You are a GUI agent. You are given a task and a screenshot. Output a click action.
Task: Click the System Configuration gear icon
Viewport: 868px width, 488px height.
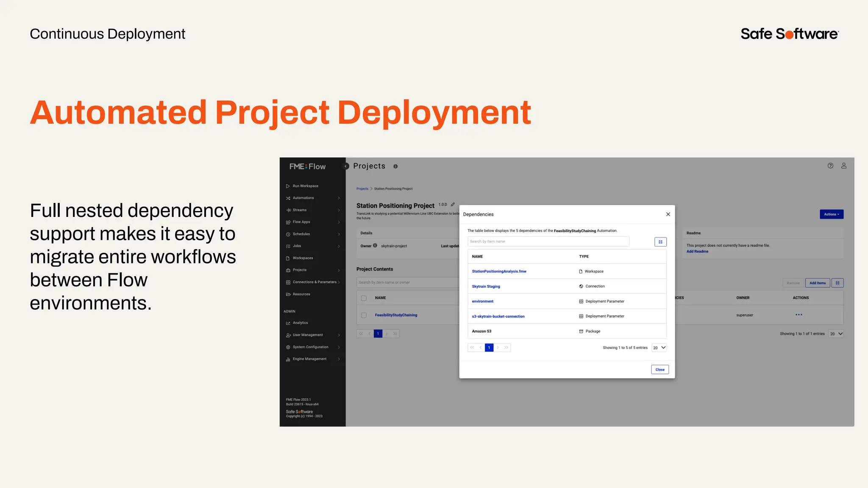click(288, 347)
